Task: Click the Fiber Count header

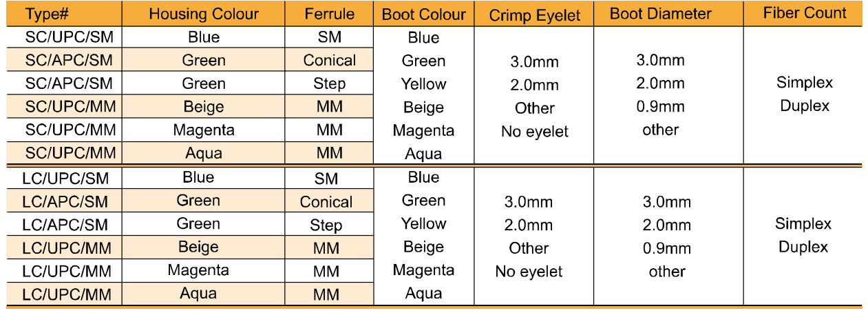Action: click(x=804, y=14)
